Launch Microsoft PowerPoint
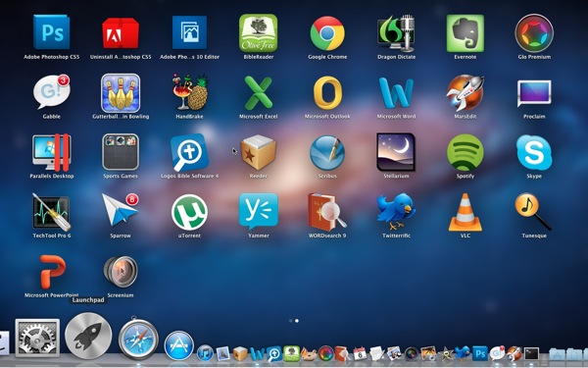The image size is (588, 368). point(52,272)
